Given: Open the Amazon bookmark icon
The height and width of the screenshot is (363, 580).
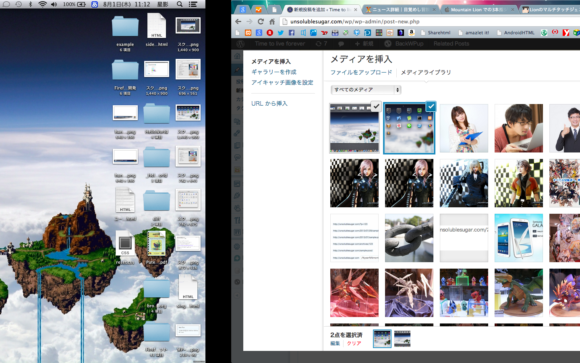Looking at the screenshot, I should click(x=411, y=33).
